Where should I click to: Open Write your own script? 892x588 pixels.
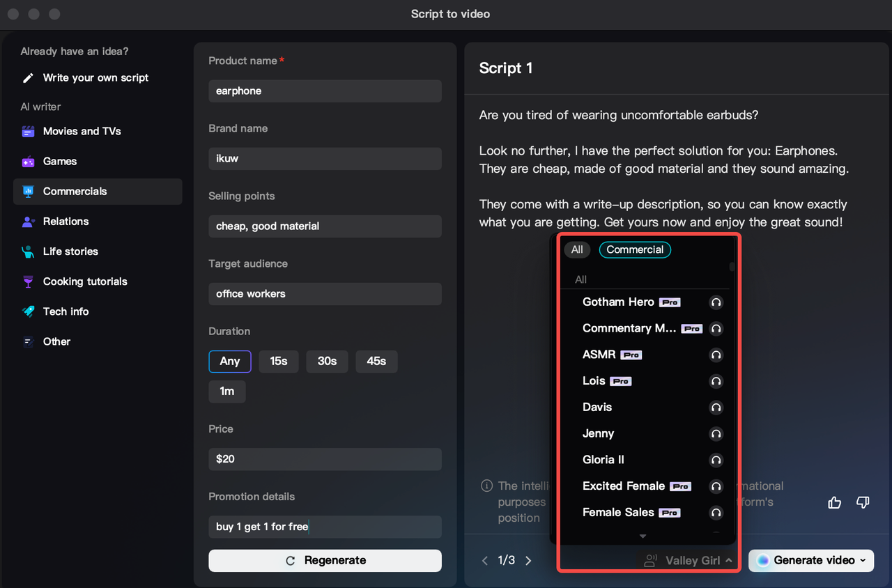coord(95,78)
